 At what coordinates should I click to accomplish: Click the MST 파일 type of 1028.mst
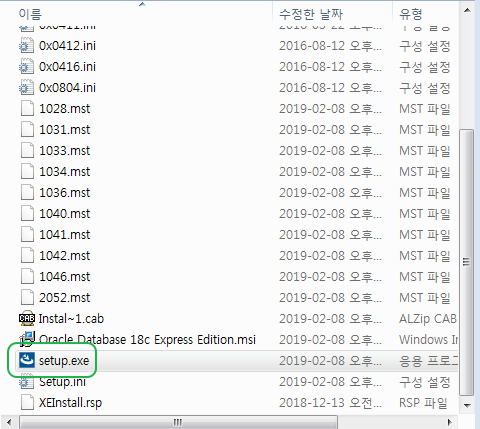coord(425,109)
